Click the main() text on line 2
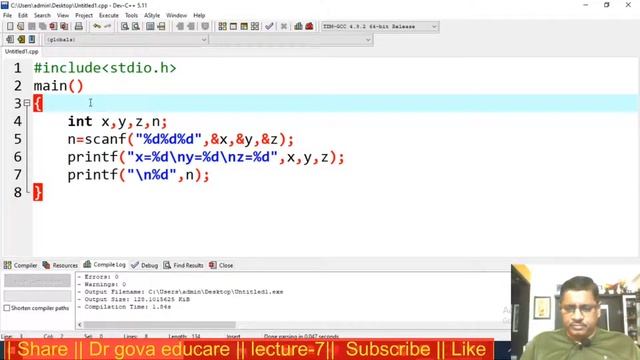The width and height of the screenshot is (640, 360). [58, 86]
